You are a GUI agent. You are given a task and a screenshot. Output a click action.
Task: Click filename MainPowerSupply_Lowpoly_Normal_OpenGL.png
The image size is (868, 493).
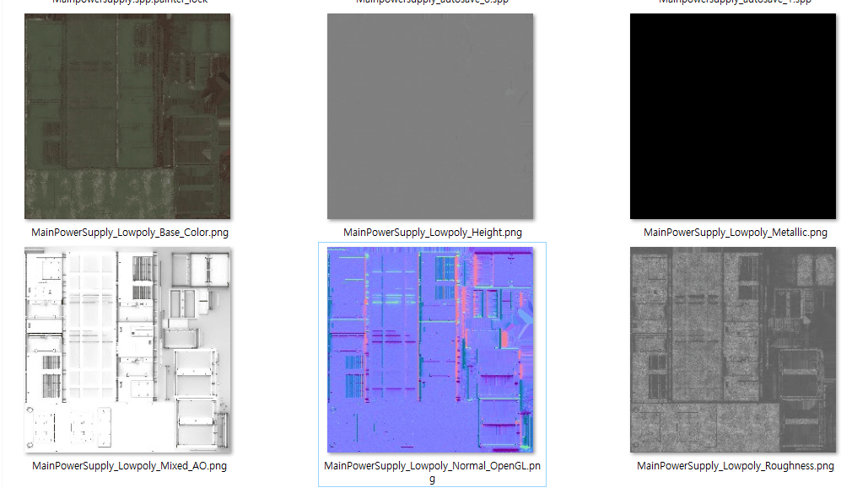pos(433,472)
